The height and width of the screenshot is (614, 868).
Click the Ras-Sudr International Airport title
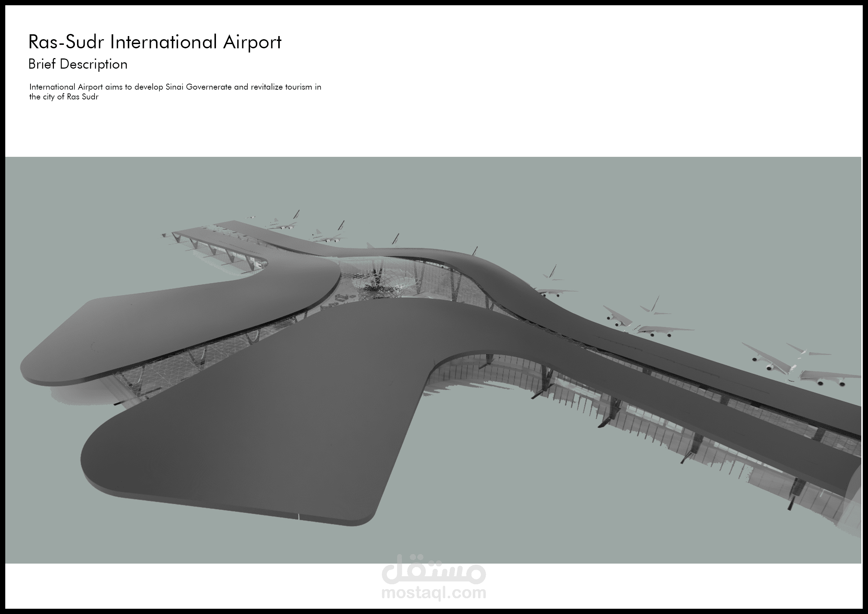(x=155, y=42)
